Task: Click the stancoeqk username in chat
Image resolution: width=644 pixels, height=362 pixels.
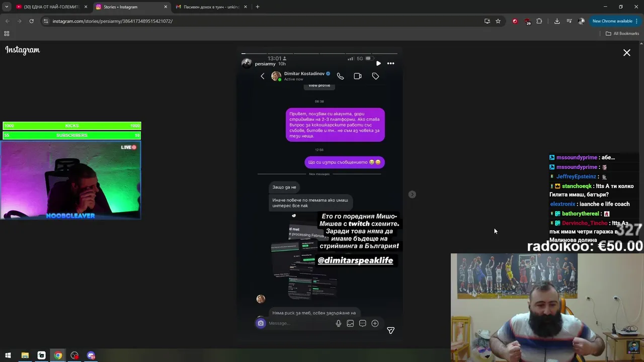Action: (577, 186)
